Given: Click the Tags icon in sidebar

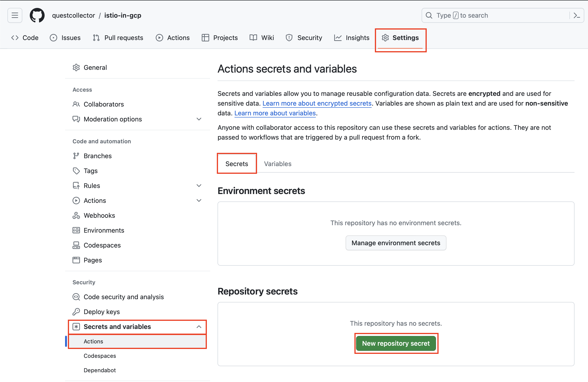Looking at the screenshot, I should [x=76, y=171].
